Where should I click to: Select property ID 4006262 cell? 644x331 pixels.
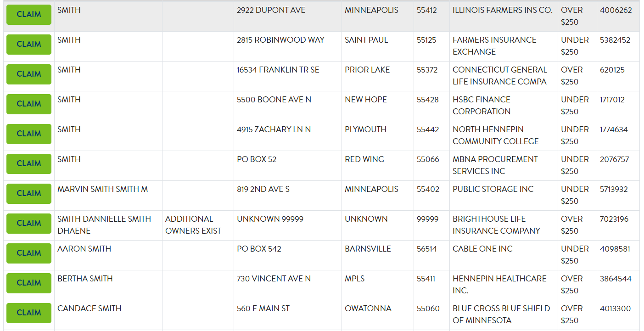click(x=616, y=11)
